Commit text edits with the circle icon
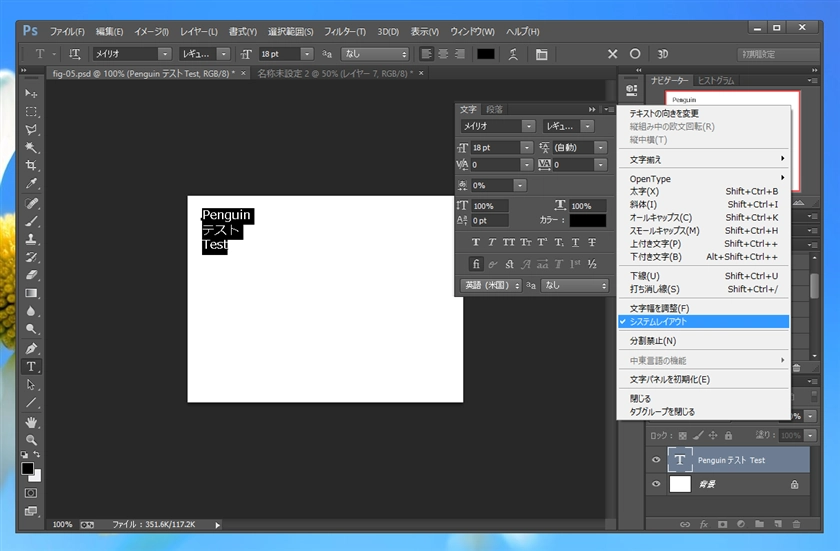The width and height of the screenshot is (840, 551). [x=635, y=54]
